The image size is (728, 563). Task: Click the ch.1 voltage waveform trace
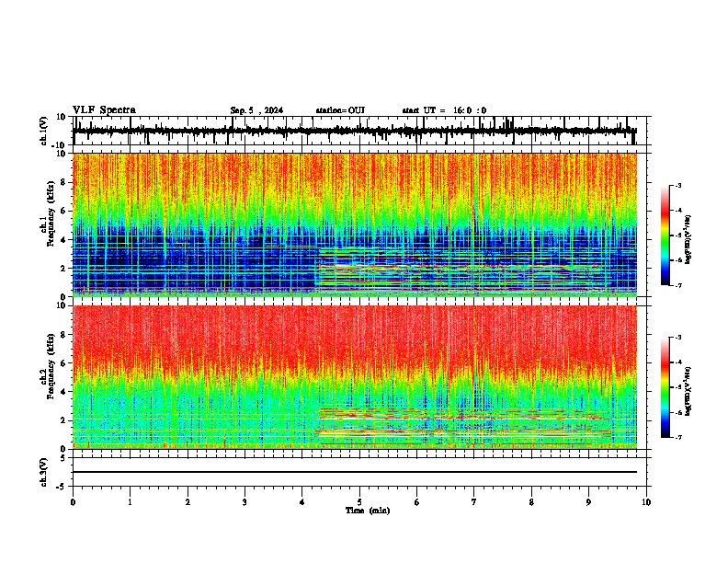355,131
